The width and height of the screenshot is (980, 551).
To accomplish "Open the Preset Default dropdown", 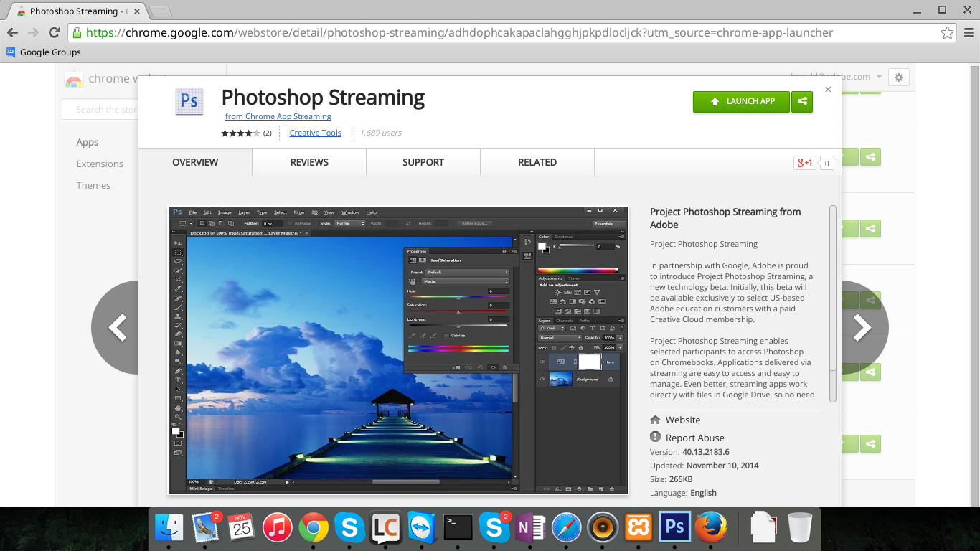I will (467, 273).
